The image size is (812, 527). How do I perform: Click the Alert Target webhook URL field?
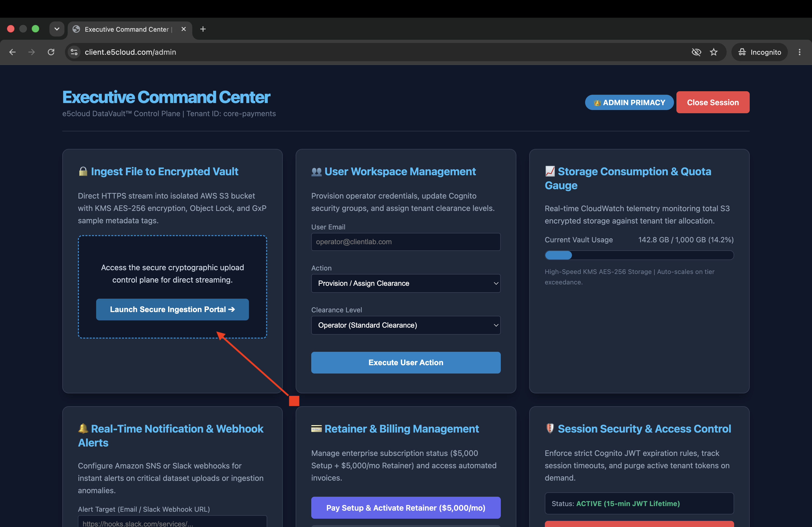point(172,522)
